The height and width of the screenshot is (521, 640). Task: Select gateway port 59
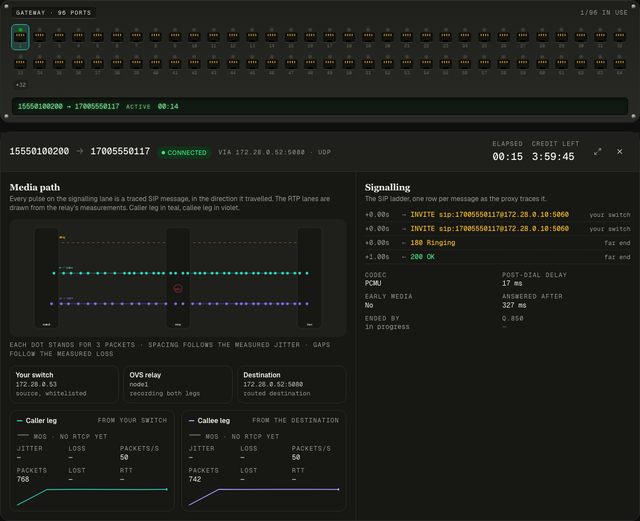coord(523,65)
